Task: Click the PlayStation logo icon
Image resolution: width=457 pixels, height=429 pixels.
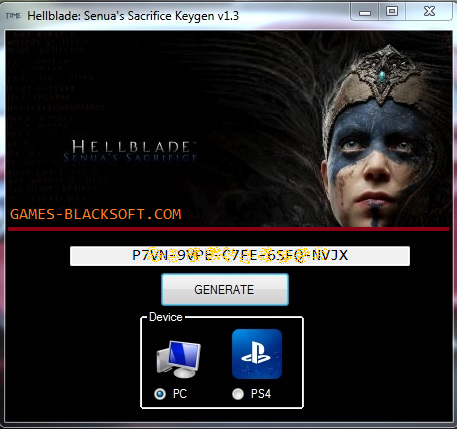Action: [257, 354]
